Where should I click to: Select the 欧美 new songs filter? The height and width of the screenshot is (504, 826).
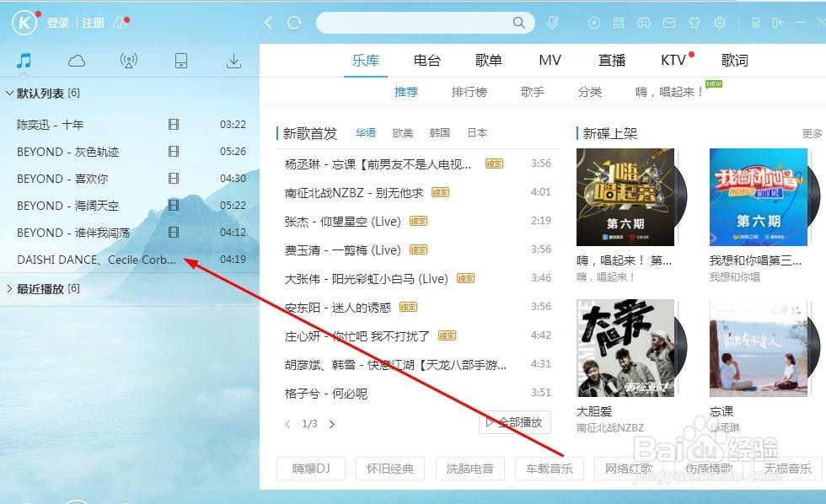click(402, 132)
